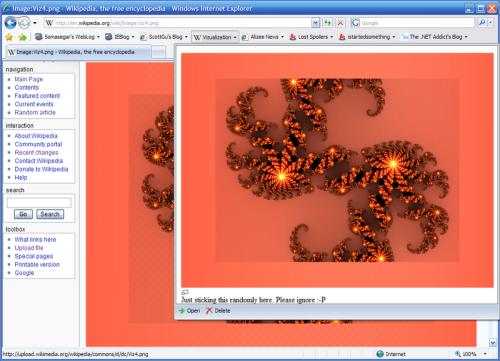
Task: Open the Lost Spoilers favorites item
Action: [x=309, y=37]
